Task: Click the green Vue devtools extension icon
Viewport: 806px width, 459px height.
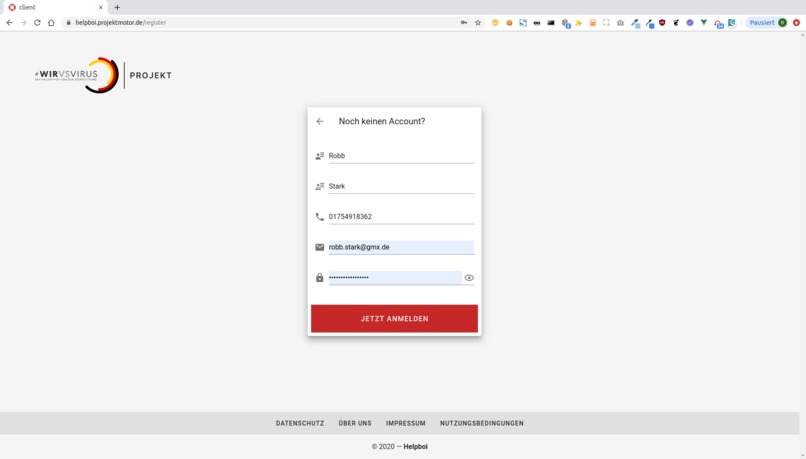Action: pyautogui.click(x=704, y=23)
